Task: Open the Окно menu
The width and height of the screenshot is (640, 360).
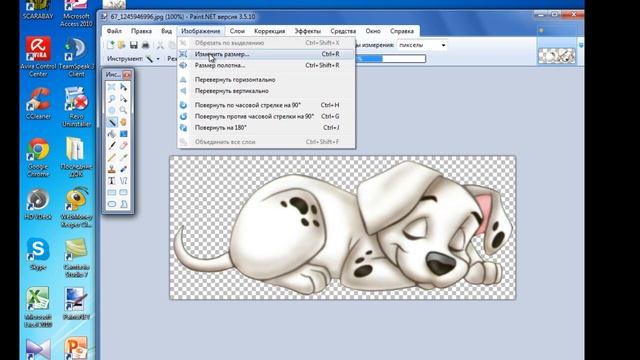Action: pos(373,31)
